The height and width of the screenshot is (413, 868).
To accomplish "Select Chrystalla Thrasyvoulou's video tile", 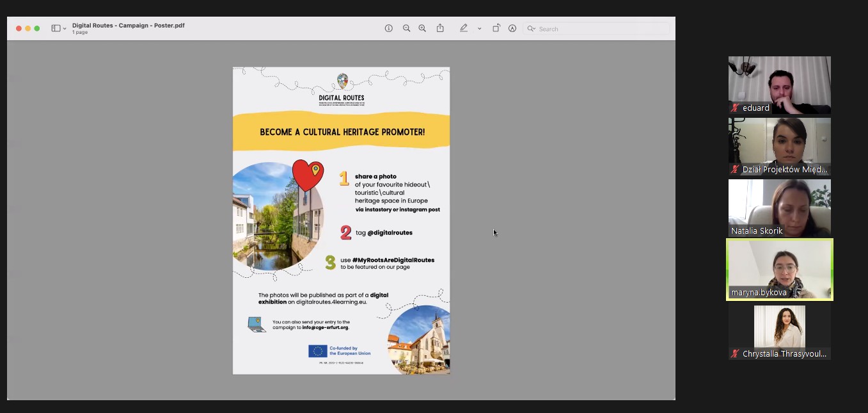I will (780, 331).
